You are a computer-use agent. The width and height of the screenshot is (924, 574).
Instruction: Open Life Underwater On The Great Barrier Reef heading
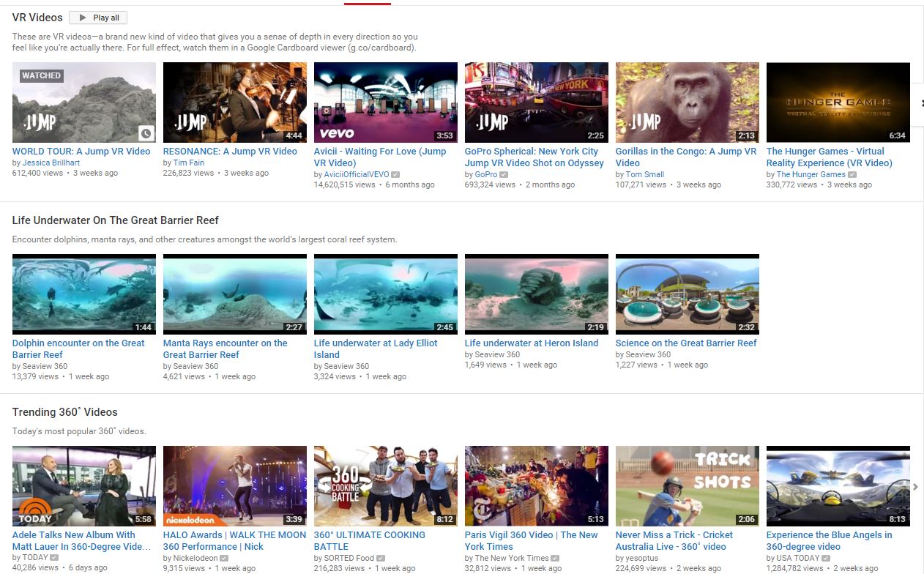tap(116, 220)
